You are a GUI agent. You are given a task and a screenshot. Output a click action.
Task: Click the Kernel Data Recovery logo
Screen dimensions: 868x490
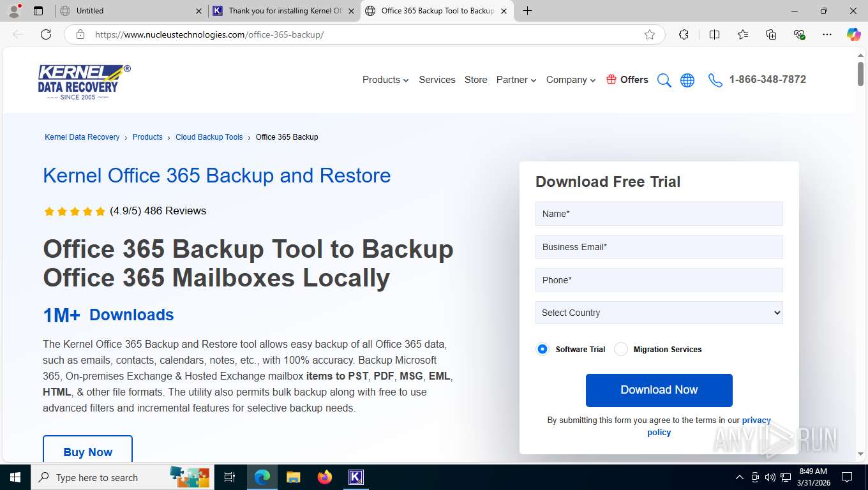[84, 82]
